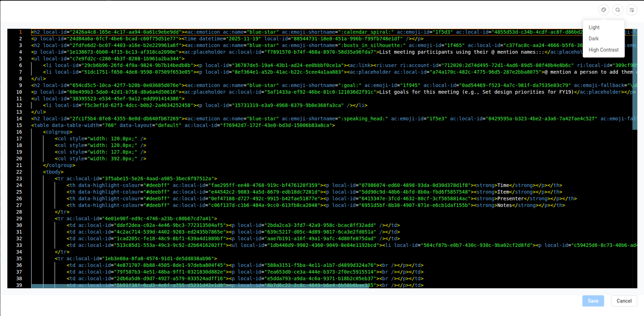Click the local-id '3f5abe15-5e26-4aad-a985-3bec6f97512a' on line 23
644x316 pixels.
160,179
